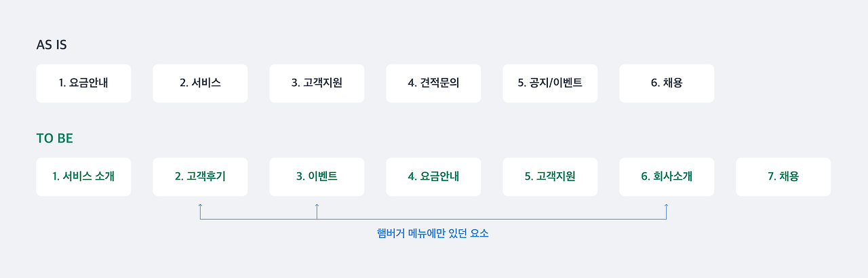This screenshot has width=868, height=278.
Task: Select the 고객후기 menu box
Action: 200,177
